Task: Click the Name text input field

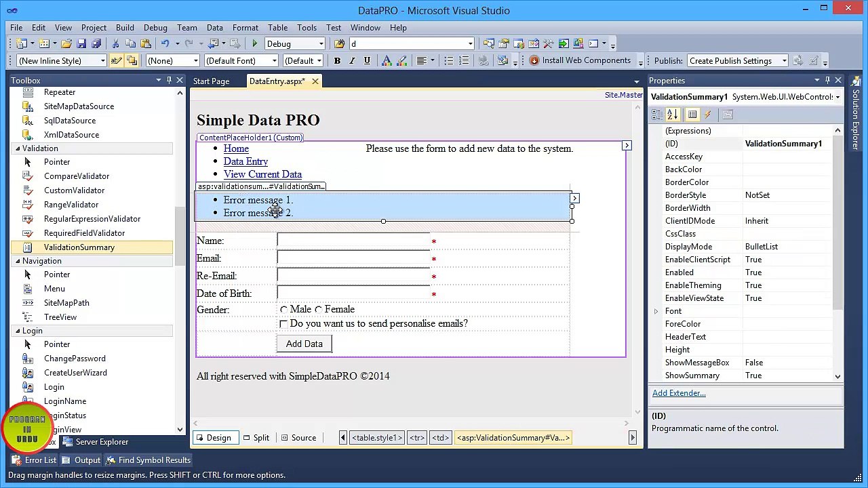Action: point(353,241)
